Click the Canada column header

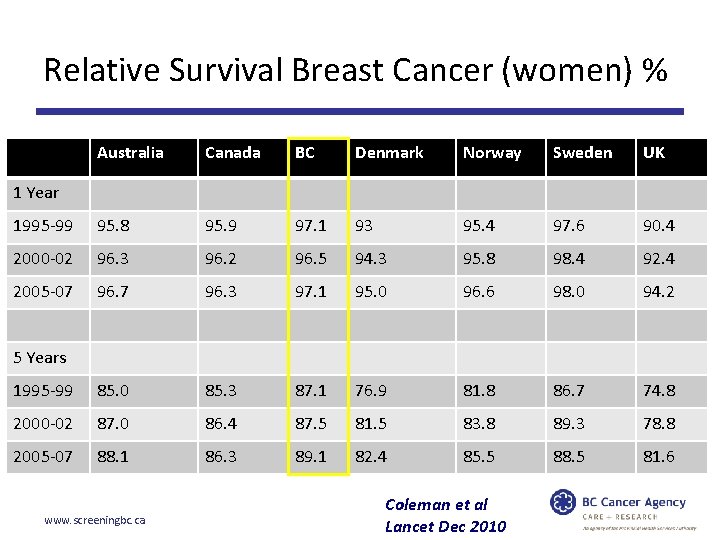point(232,153)
